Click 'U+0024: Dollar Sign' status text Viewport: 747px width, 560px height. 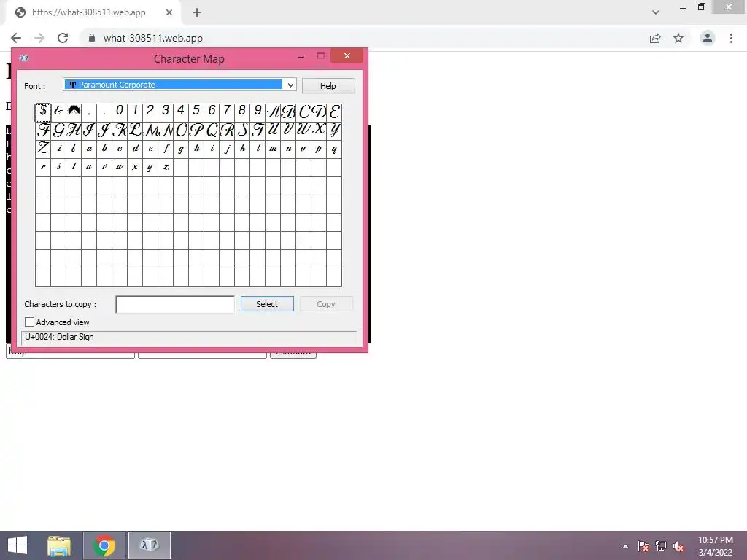click(59, 337)
